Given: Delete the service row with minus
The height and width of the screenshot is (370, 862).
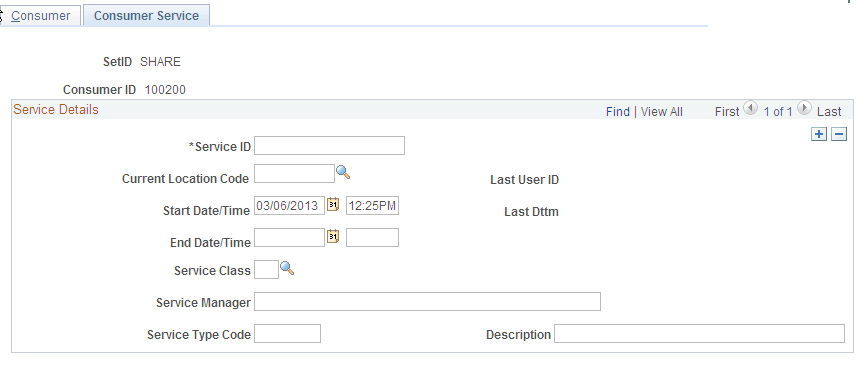Looking at the screenshot, I should tap(839, 134).
